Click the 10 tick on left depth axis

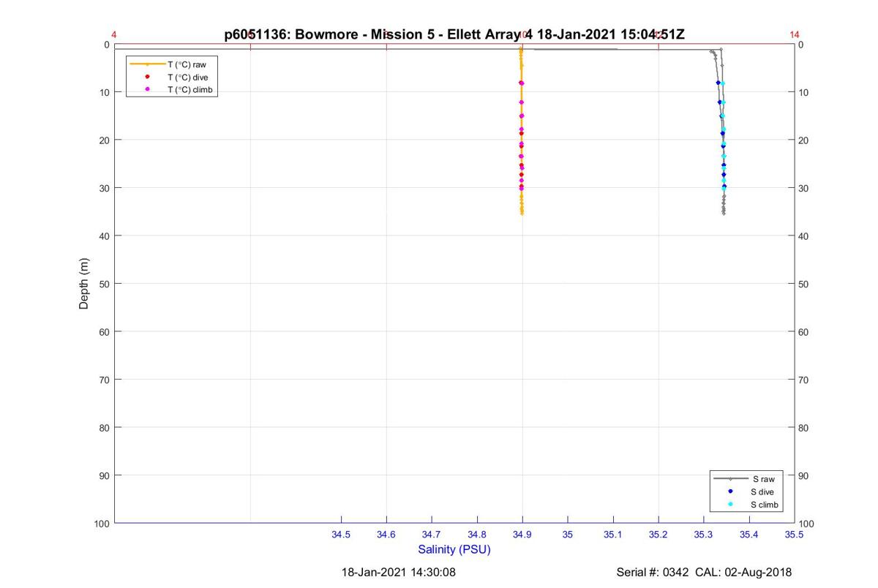(x=104, y=92)
